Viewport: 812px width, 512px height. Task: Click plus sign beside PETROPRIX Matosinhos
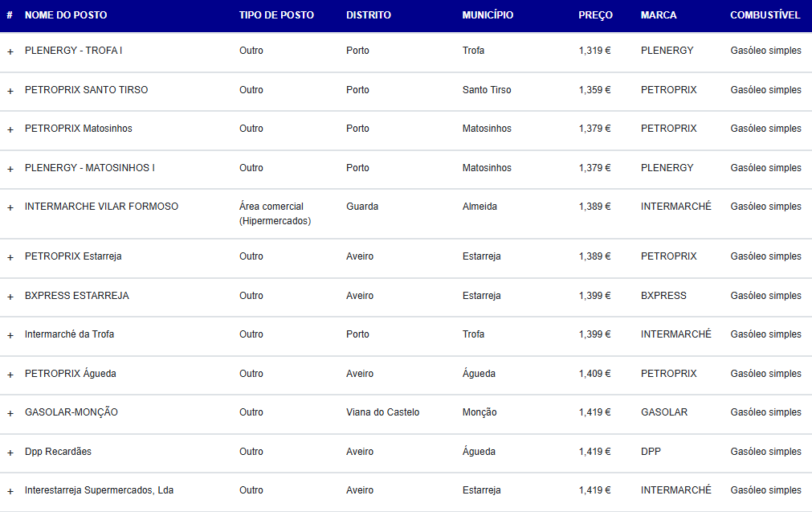click(10, 129)
